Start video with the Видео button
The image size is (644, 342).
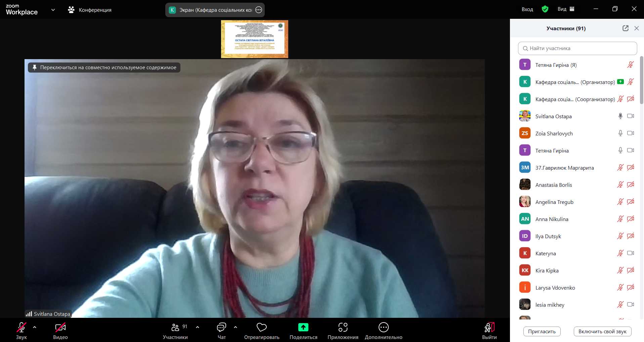[60, 331]
